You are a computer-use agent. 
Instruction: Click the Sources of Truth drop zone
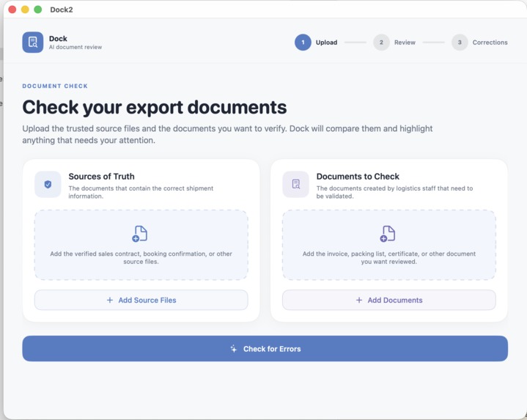141,245
